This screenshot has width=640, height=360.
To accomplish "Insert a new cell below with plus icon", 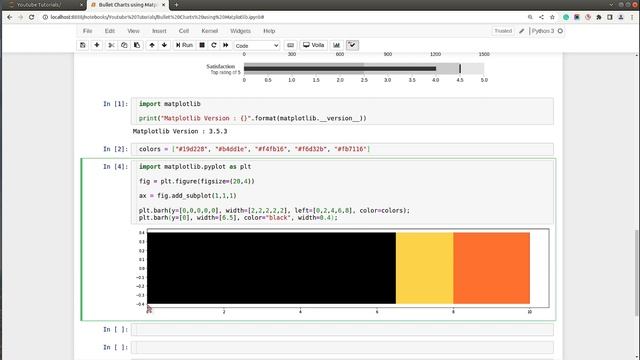I will 97,45.
